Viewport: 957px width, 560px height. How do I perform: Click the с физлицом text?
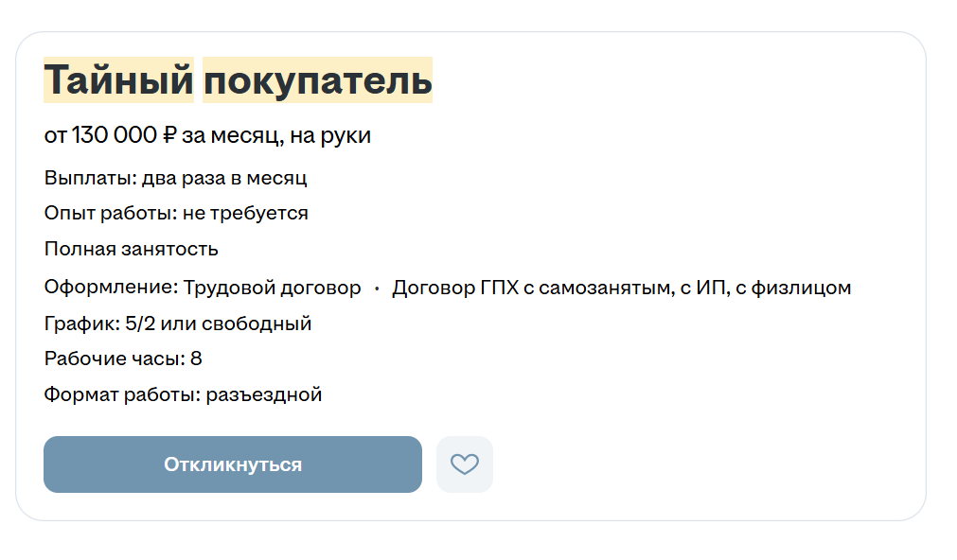pyautogui.click(x=793, y=288)
